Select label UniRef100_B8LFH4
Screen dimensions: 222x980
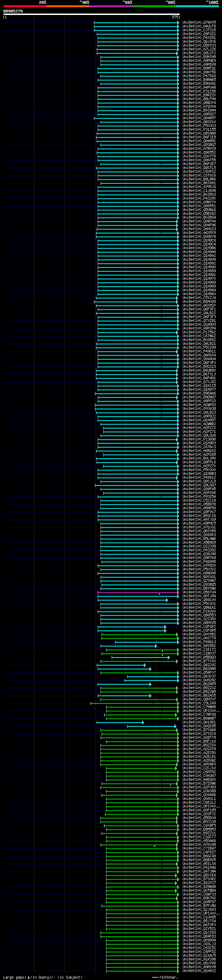199,99
